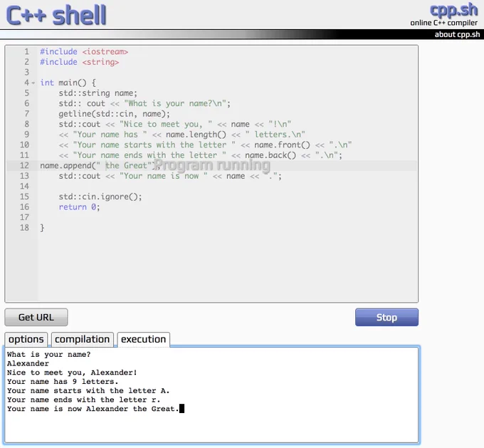Click 'Nice to meet you, Alexander!' in console output
Viewport: 484px width, 448px height.
pos(72,373)
